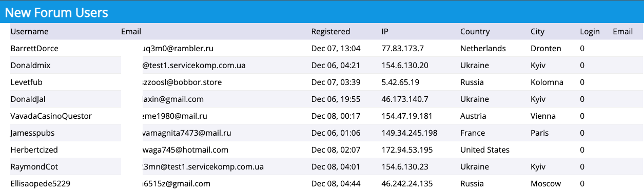The width and height of the screenshot is (644, 191).
Task: Click IP address 154.6.130.23
Action: 405,167
